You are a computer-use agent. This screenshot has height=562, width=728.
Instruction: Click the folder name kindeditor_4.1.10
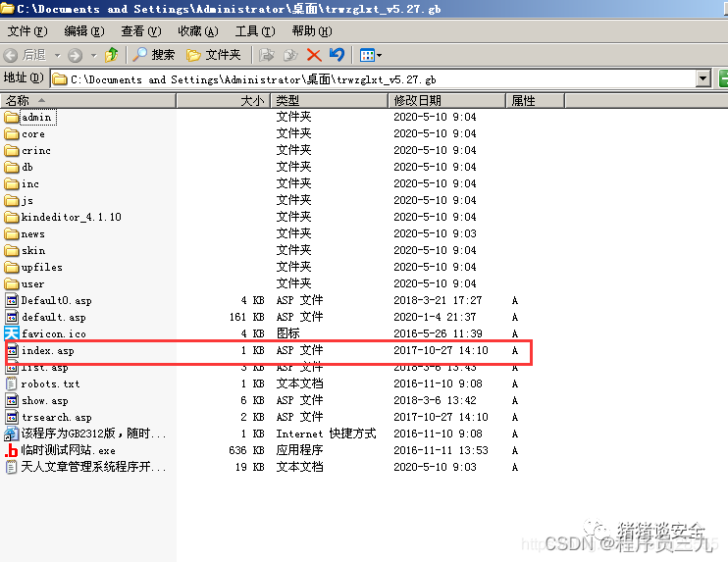coord(72,217)
